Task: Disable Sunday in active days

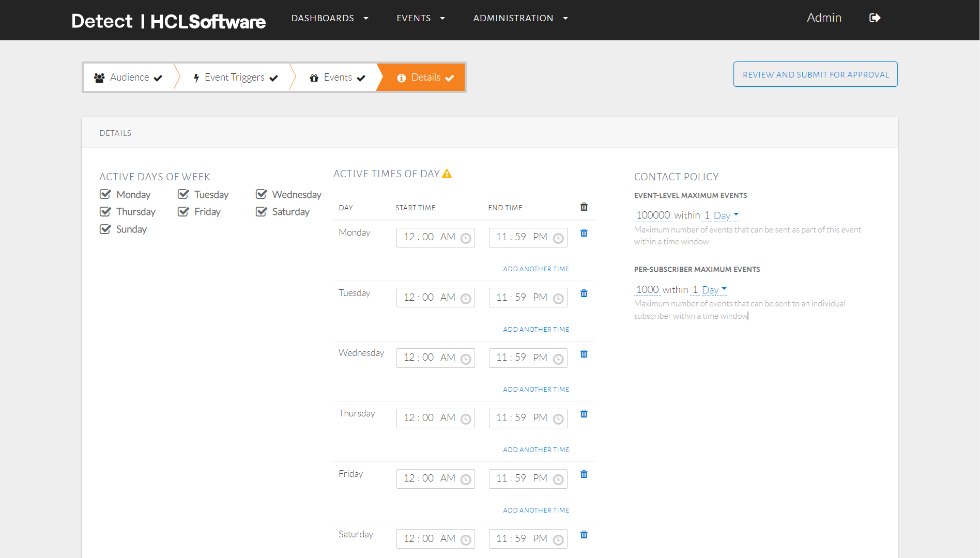Action: pyautogui.click(x=105, y=229)
